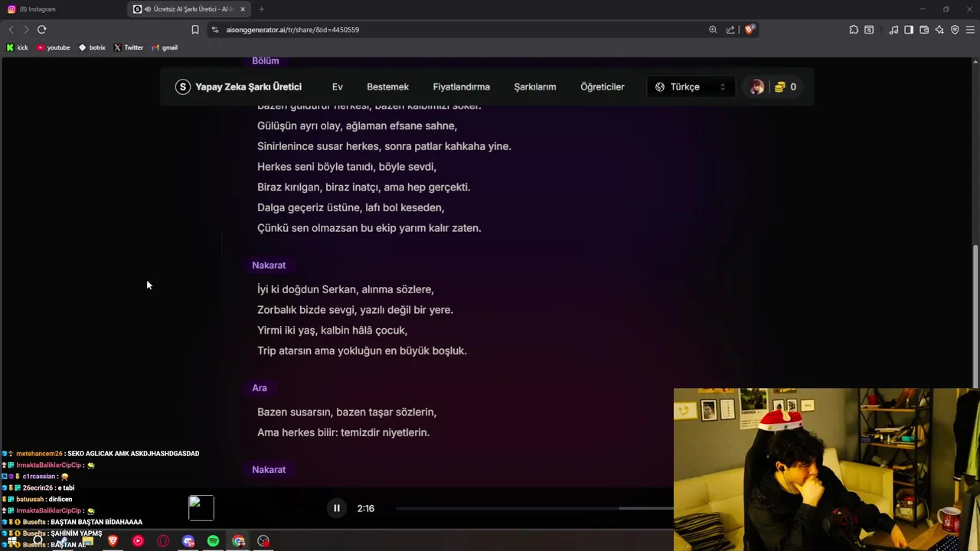Toggle the browser sidebar panel icon

[x=909, y=30]
